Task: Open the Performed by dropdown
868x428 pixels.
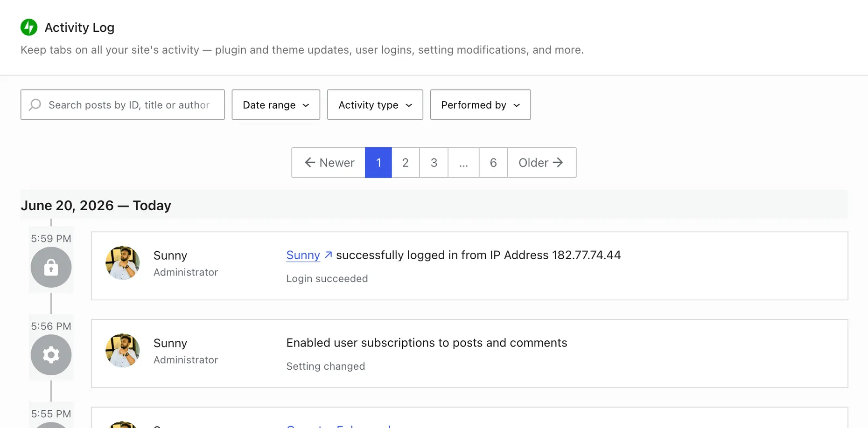Action: tap(481, 105)
